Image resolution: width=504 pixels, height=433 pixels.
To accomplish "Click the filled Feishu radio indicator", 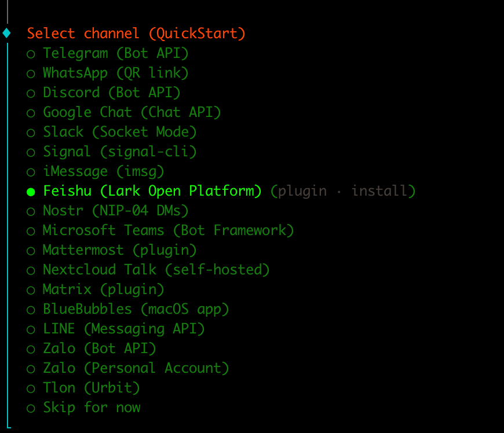I will (31, 192).
